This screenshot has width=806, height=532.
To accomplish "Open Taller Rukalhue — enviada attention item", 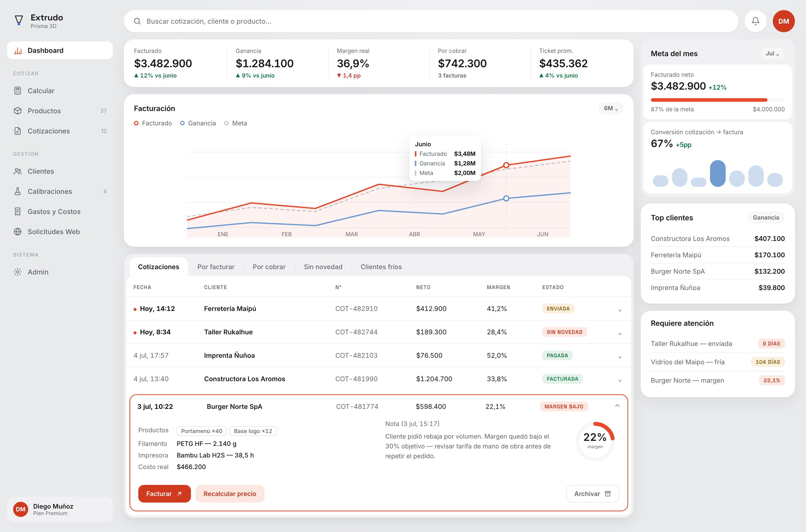I will click(x=718, y=344).
